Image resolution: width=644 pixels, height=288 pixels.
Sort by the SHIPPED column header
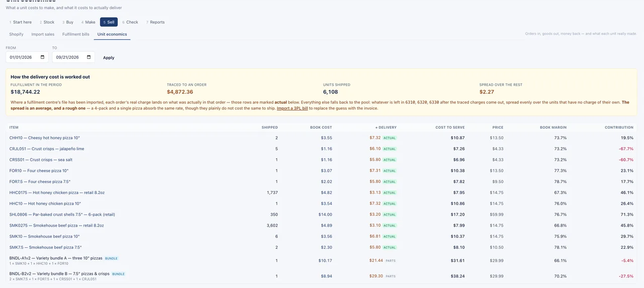click(270, 127)
